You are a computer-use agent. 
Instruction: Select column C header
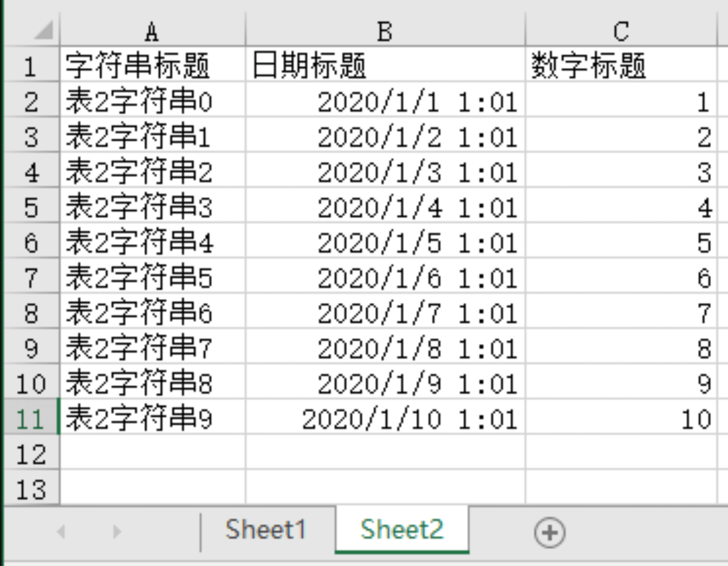tap(621, 32)
